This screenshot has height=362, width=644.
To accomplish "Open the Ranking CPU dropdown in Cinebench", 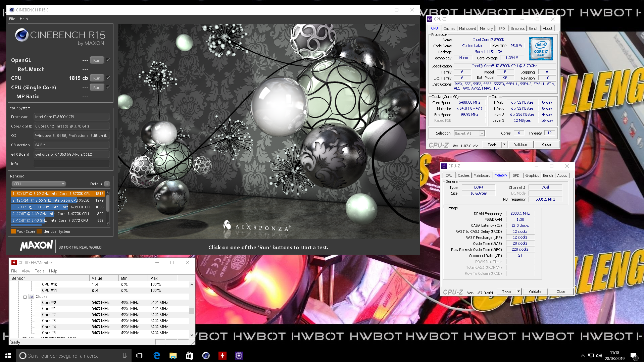I will [39, 184].
